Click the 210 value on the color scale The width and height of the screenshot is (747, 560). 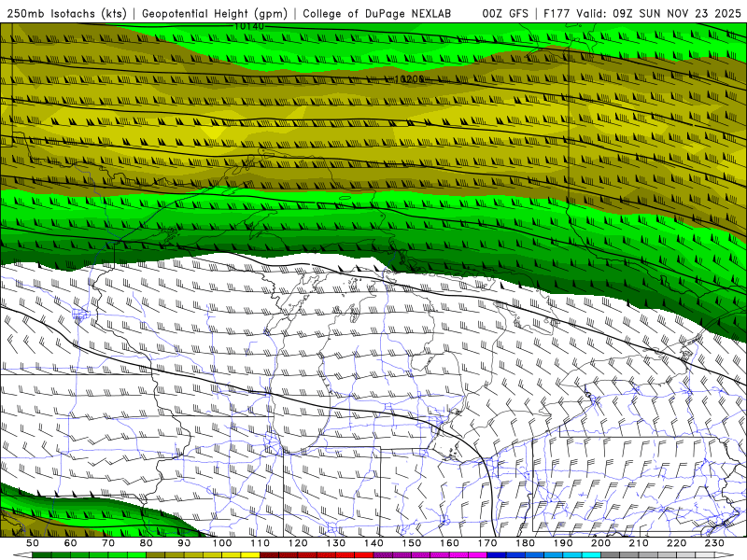pos(639,543)
